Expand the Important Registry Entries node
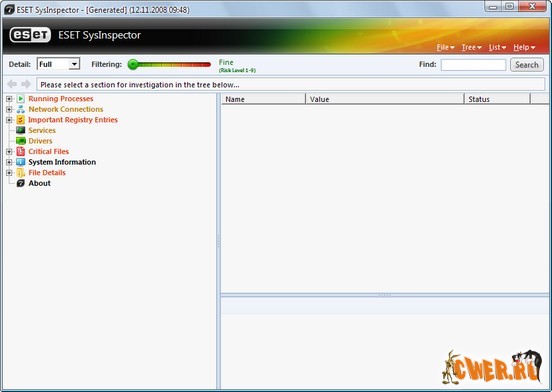552x392 pixels. click(9, 120)
